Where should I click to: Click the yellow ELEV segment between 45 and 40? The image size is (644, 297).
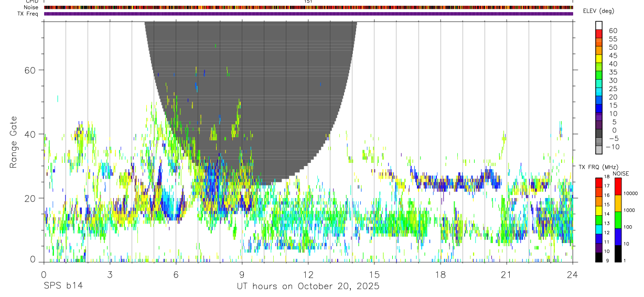coord(599,58)
